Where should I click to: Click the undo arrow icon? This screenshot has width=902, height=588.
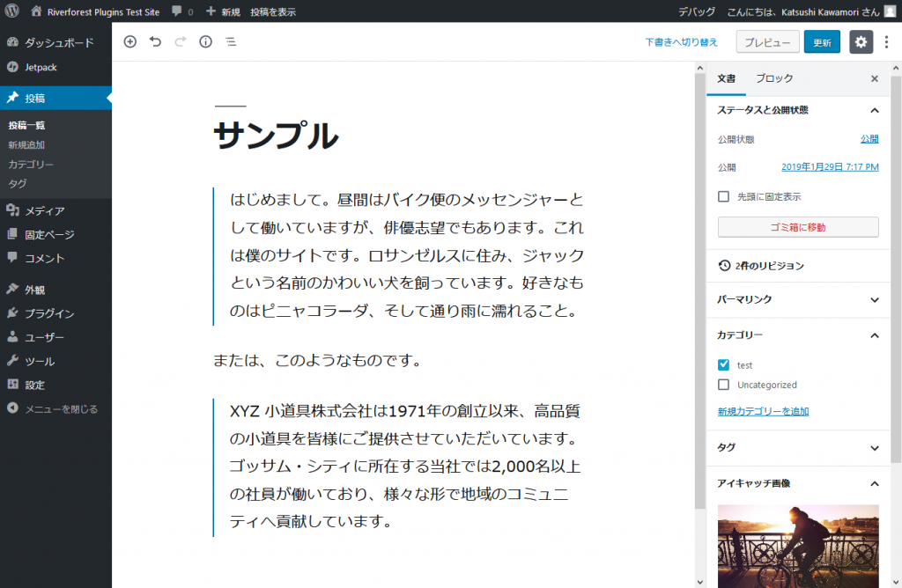pyautogui.click(x=156, y=41)
